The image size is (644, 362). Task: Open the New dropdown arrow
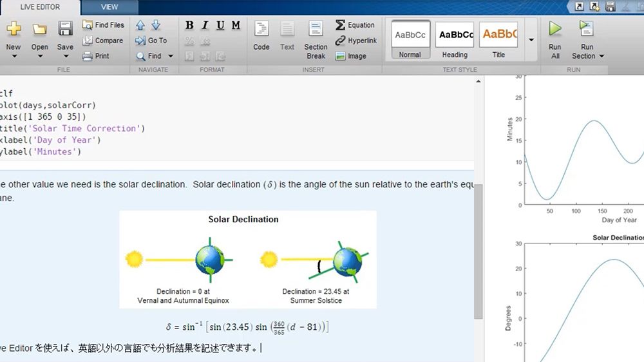pyautogui.click(x=14, y=56)
